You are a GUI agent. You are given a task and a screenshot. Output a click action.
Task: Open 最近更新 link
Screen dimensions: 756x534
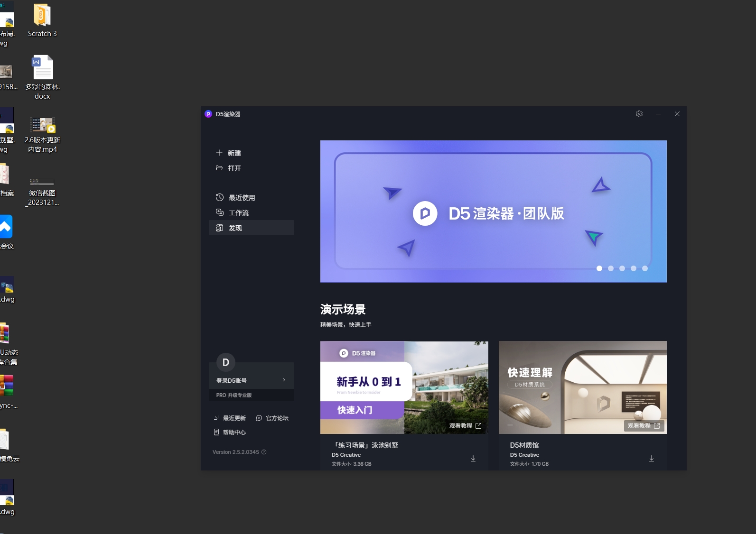coord(234,418)
